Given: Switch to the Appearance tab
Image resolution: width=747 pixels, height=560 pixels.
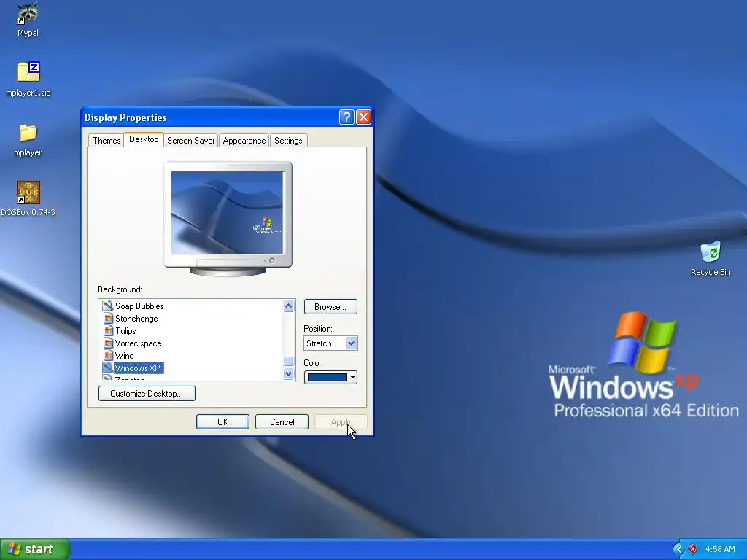Looking at the screenshot, I should point(244,141).
